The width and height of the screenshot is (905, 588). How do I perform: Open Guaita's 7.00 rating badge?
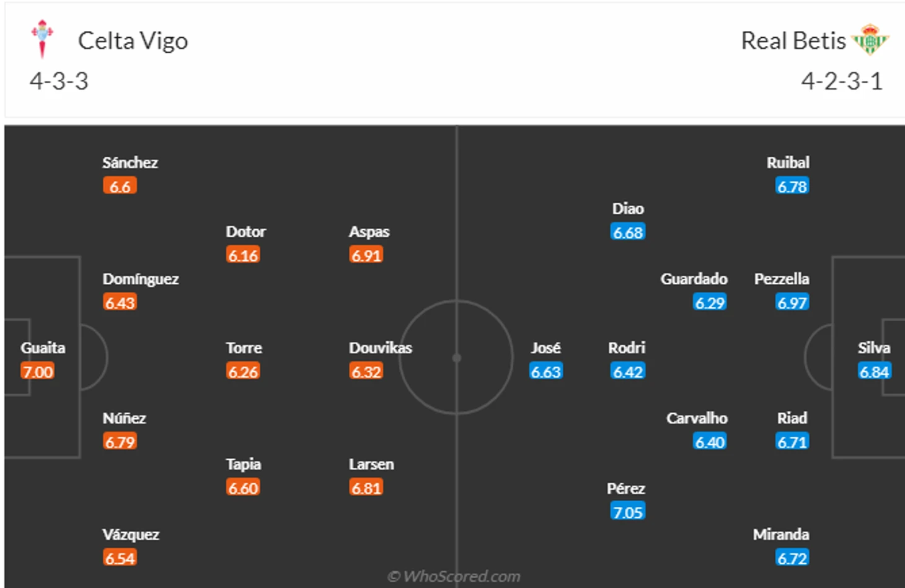click(x=38, y=372)
